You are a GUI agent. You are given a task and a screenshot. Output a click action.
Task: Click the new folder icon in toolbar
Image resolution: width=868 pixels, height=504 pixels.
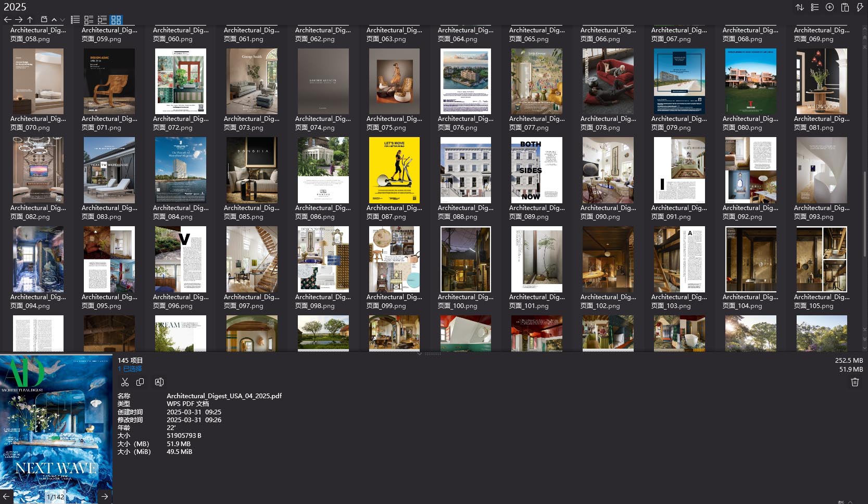click(44, 19)
